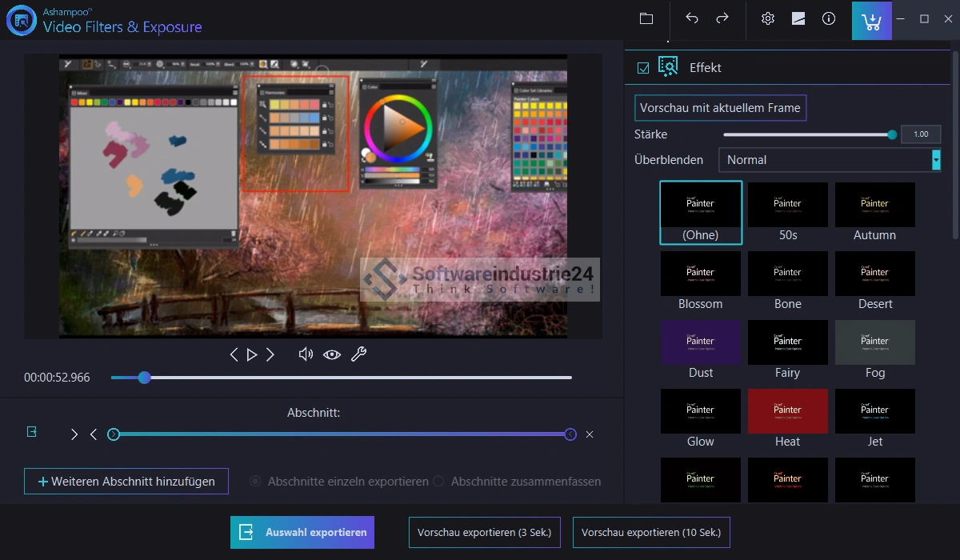Open the Überblenden dropdown set to Normal
The width and height of the screenshot is (960, 560).
829,160
